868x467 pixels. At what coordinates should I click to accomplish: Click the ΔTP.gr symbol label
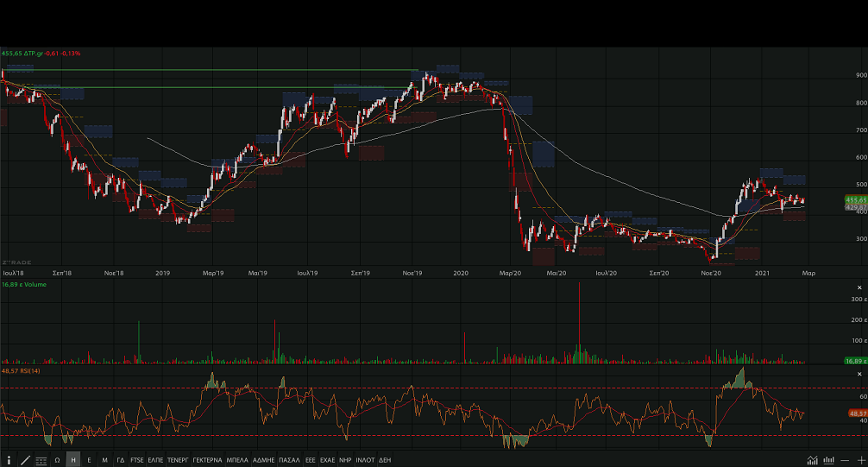click(40, 54)
